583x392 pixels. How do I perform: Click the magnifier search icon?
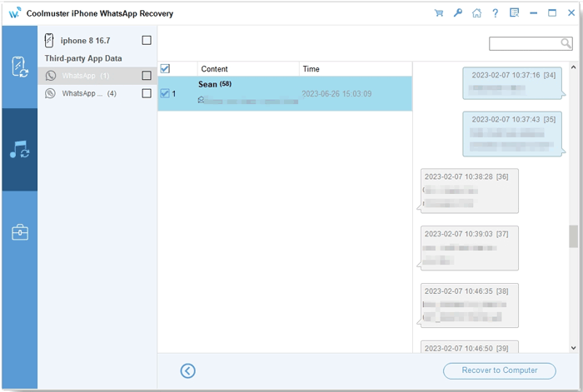(x=566, y=43)
